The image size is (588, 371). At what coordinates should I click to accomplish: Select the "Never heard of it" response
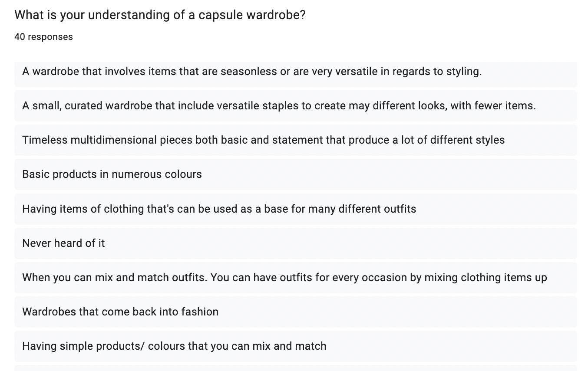click(63, 243)
